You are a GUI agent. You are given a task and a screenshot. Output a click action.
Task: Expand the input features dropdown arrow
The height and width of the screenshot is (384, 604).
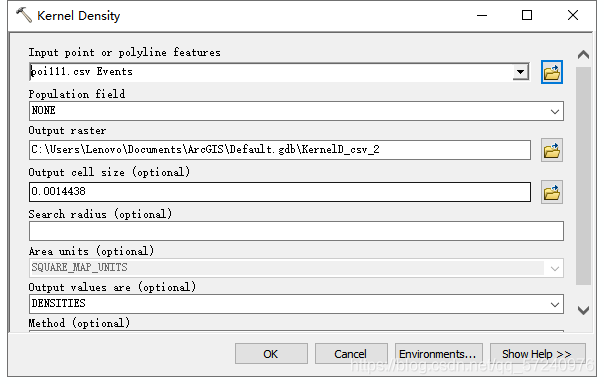tap(520, 72)
